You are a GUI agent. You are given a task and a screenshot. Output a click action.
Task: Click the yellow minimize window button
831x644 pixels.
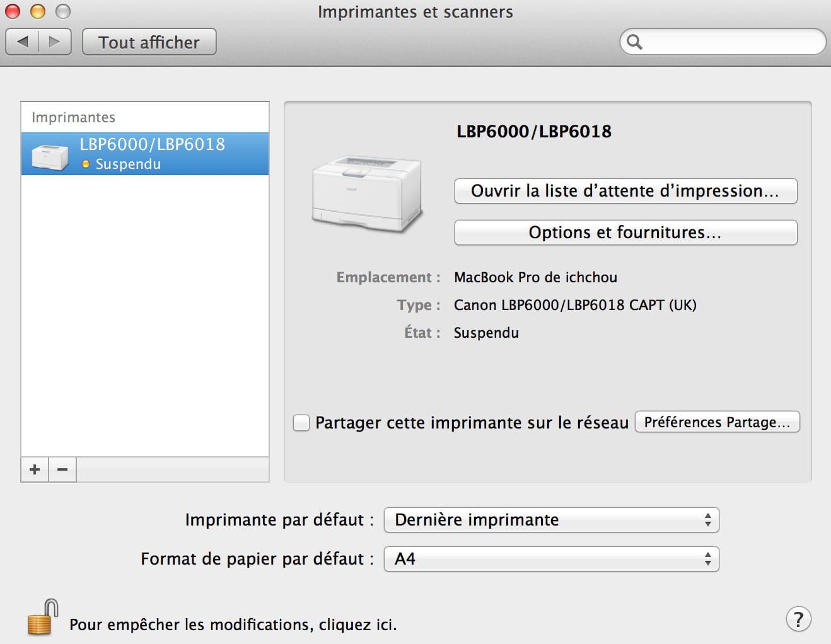coord(38,11)
